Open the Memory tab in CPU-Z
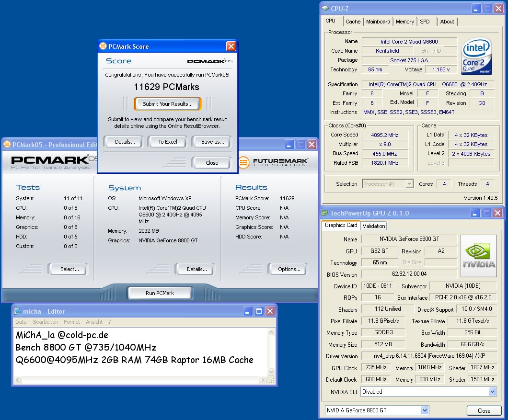 (x=405, y=22)
